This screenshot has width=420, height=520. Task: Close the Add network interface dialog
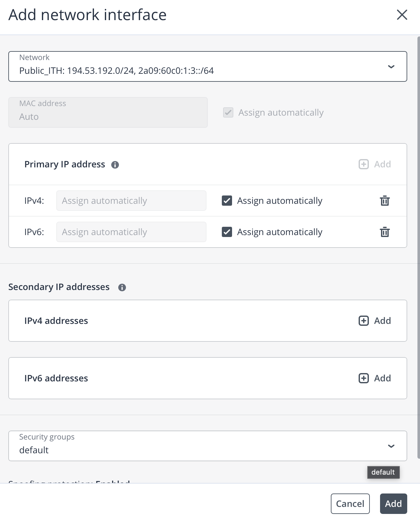click(x=402, y=15)
